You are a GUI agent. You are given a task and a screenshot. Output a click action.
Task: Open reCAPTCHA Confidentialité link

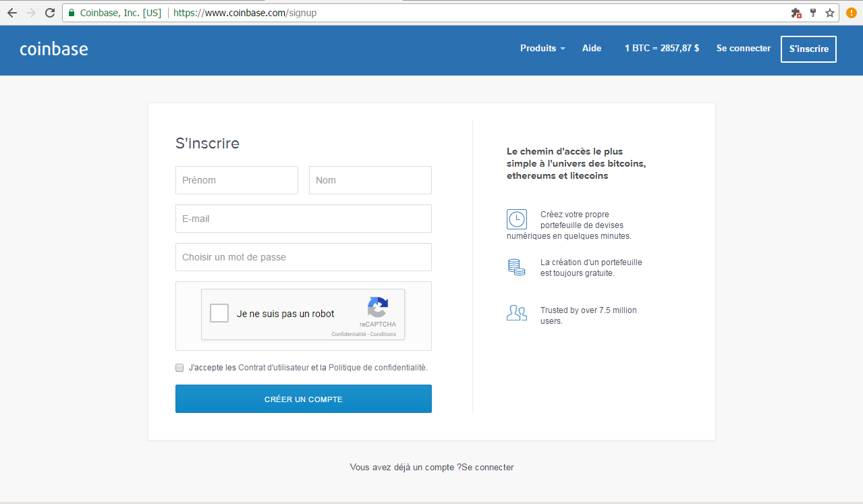click(349, 335)
